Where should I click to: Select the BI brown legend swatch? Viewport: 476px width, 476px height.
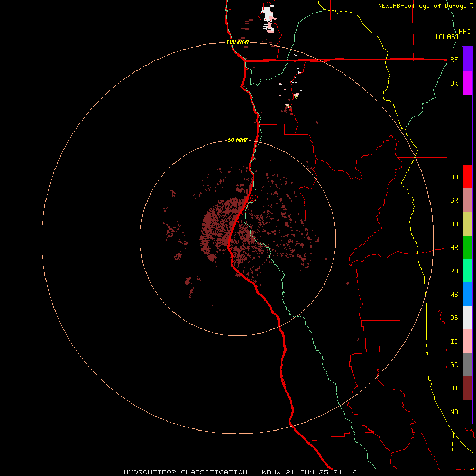pyautogui.click(x=467, y=388)
